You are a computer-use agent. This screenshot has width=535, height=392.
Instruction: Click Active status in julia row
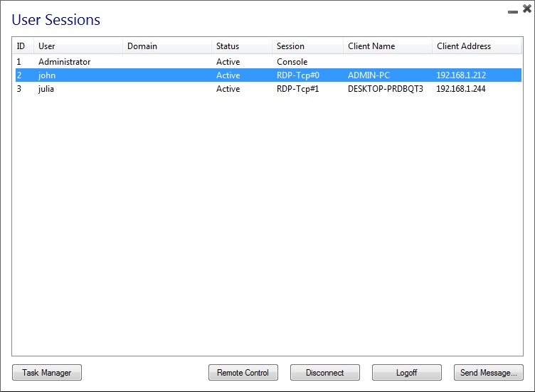(228, 89)
